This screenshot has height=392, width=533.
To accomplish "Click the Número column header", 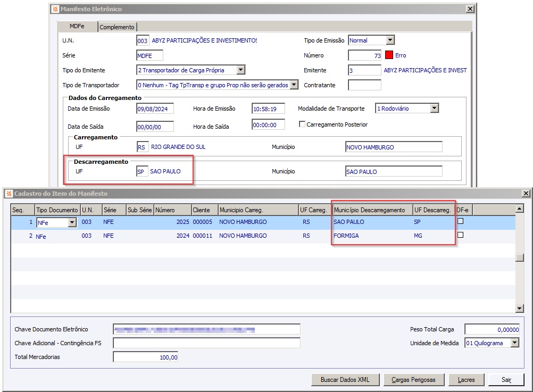I will (x=173, y=210).
